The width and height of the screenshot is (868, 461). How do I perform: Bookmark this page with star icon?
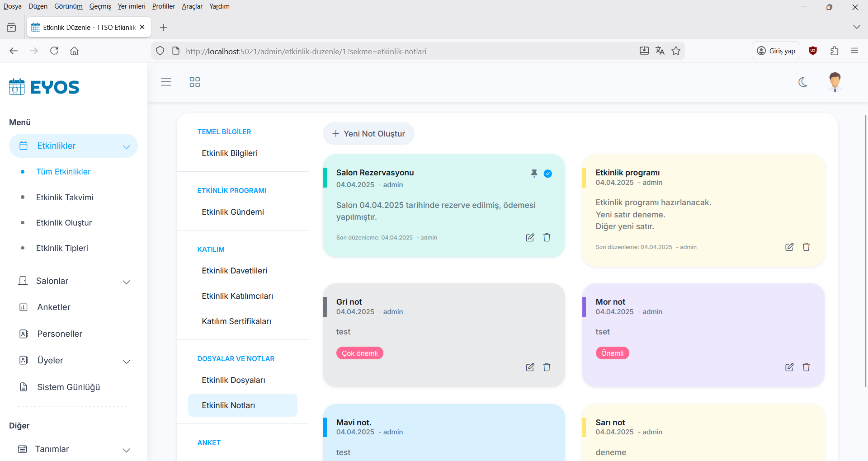coord(676,51)
